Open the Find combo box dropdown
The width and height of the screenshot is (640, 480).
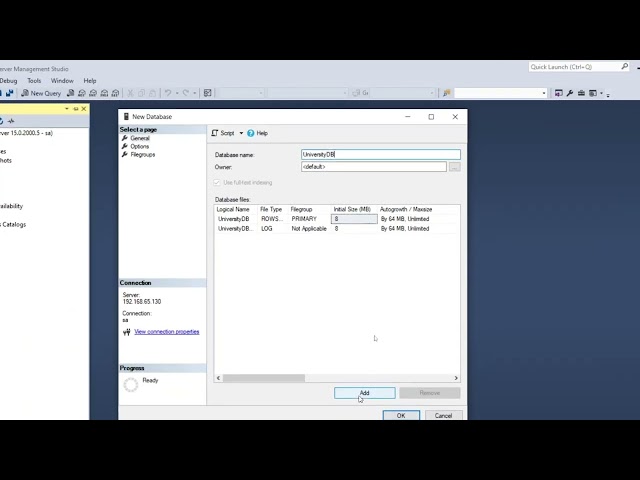[x=544, y=93]
